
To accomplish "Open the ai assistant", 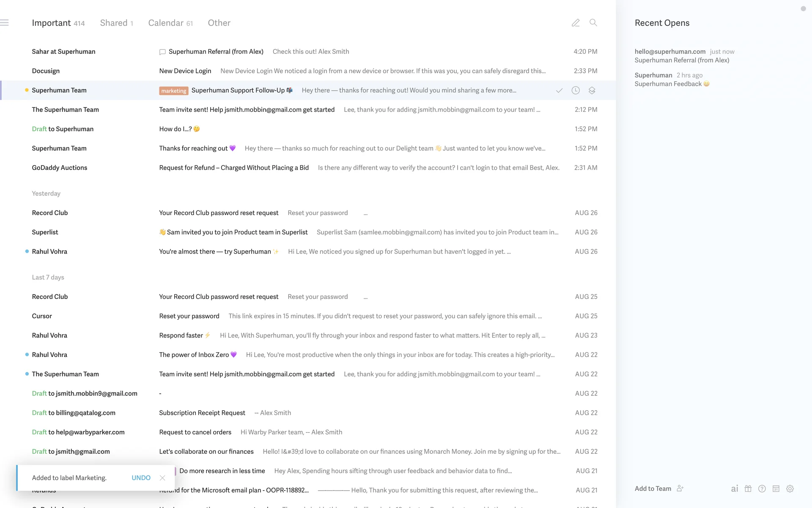I will pos(735,489).
